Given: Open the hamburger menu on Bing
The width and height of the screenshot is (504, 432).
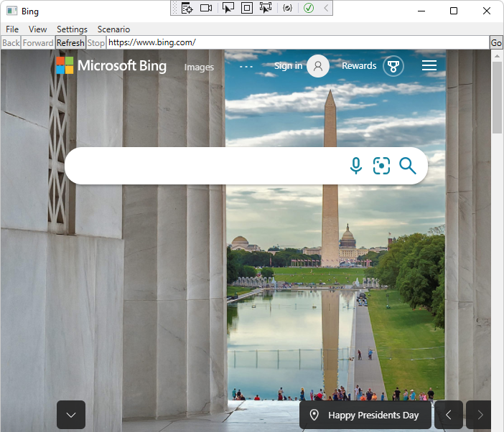Looking at the screenshot, I should point(429,66).
